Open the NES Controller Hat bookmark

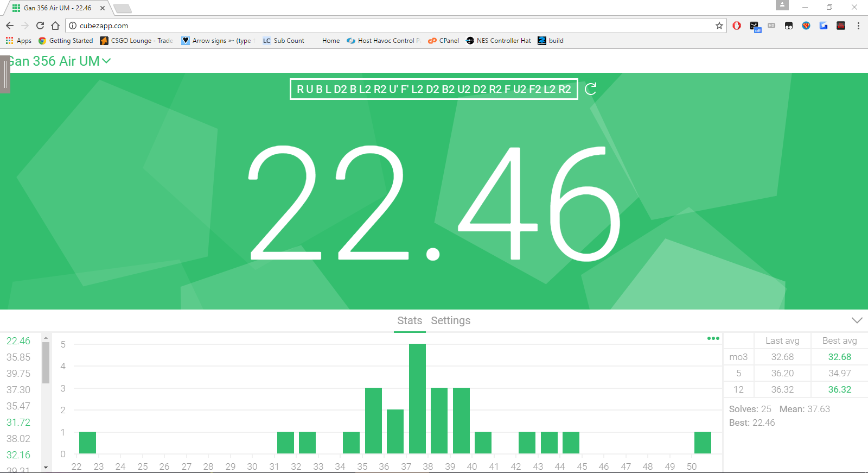point(499,41)
